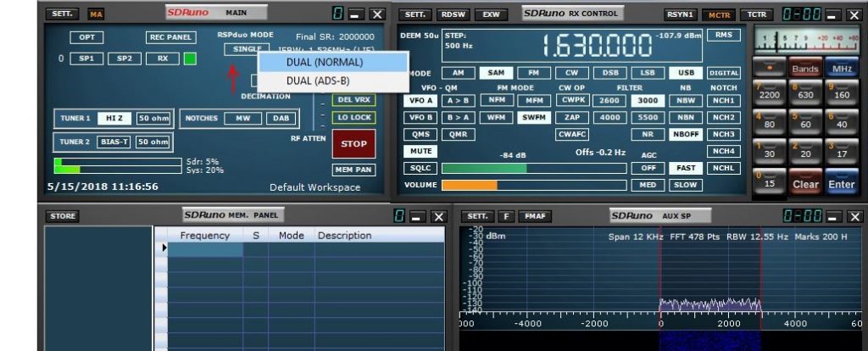Select 50 ohm input for Tuner 1
868x351 pixels.
[153, 118]
